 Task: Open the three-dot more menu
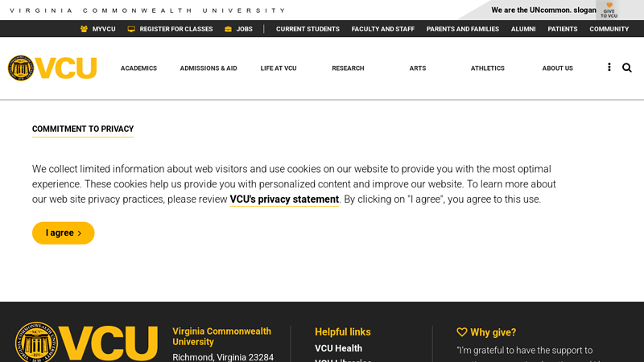tap(609, 67)
